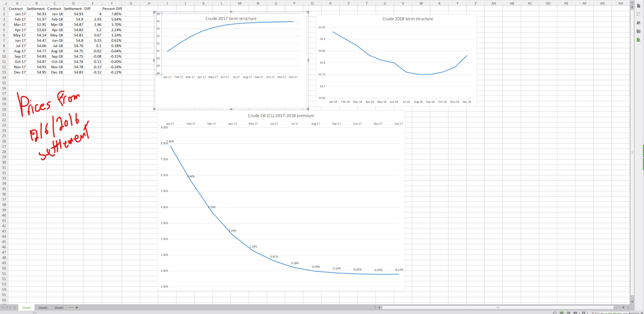The width and height of the screenshot is (644, 314).
Task: Select the Crude 2018 term structure chart title
Action: click(407, 19)
